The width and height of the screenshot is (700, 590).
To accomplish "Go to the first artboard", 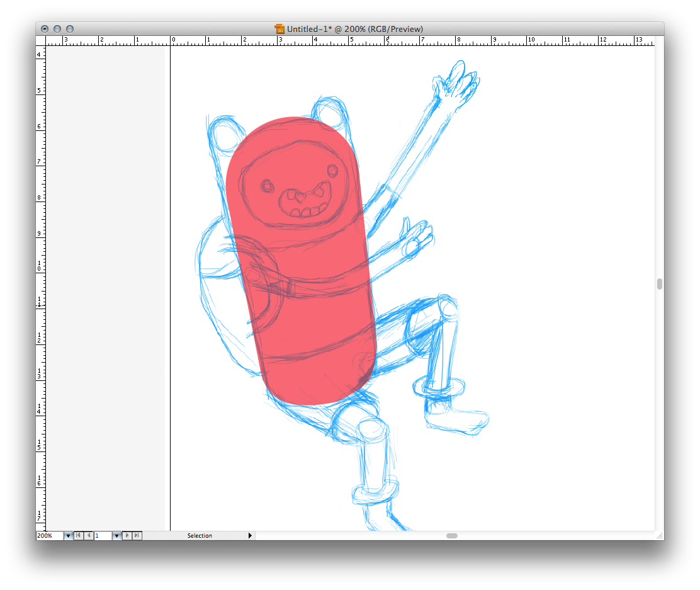I will [x=78, y=536].
